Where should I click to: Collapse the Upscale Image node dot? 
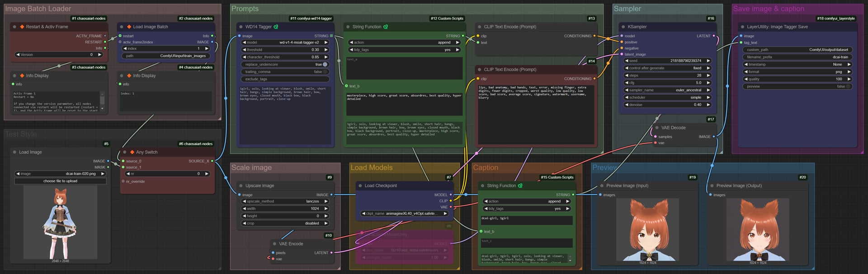click(241, 186)
